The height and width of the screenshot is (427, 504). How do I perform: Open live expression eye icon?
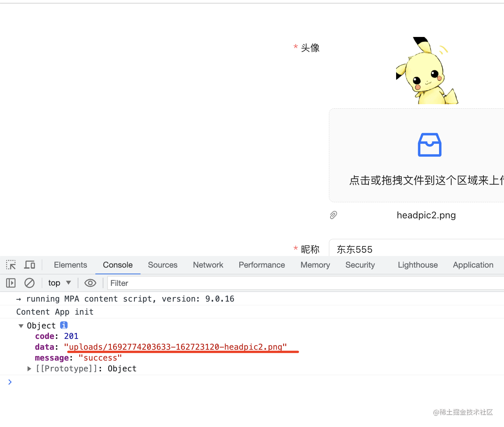point(90,283)
